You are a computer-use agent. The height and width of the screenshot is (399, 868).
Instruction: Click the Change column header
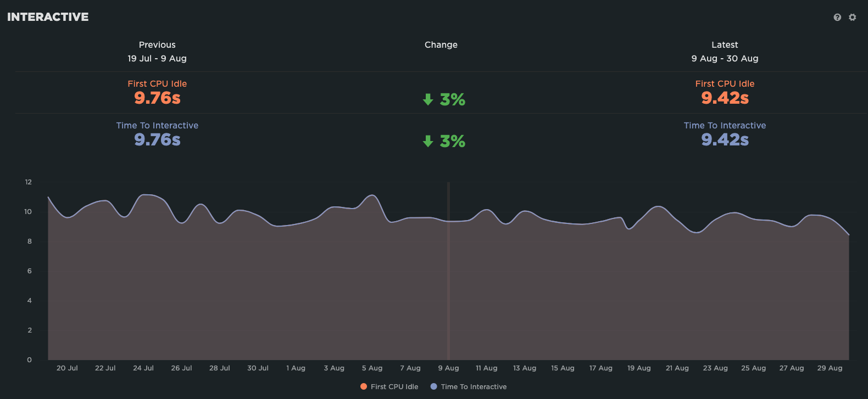pyautogui.click(x=441, y=45)
